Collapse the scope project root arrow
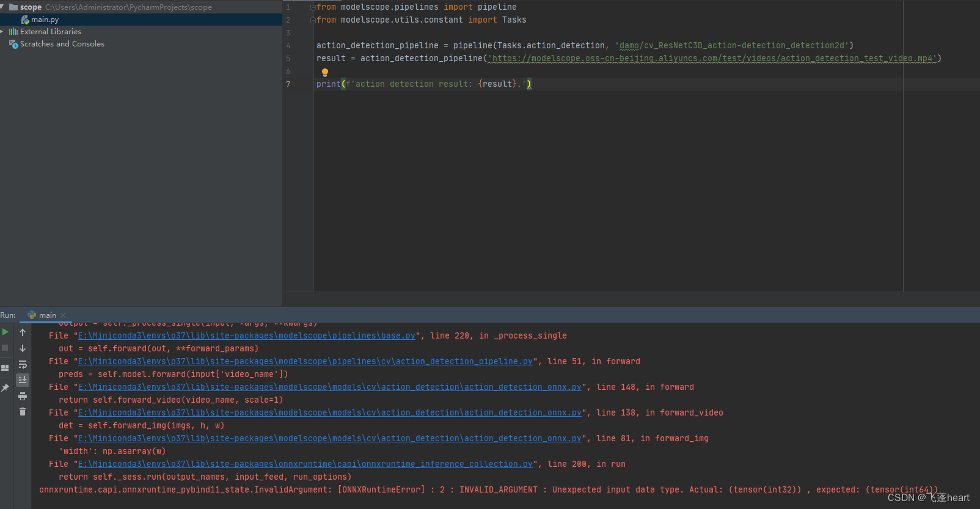 (3, 7)
